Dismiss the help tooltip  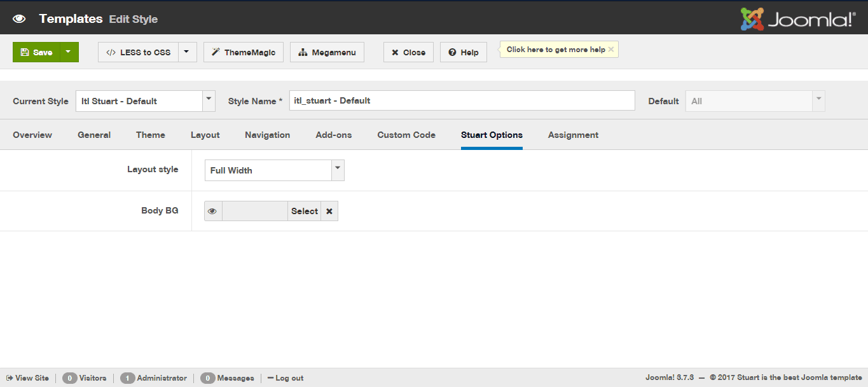[611, 50]
